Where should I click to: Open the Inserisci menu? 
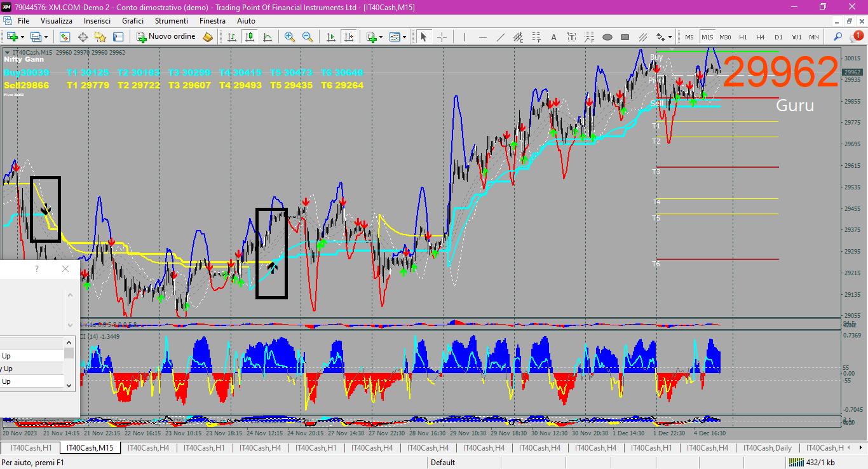[97, 21]
